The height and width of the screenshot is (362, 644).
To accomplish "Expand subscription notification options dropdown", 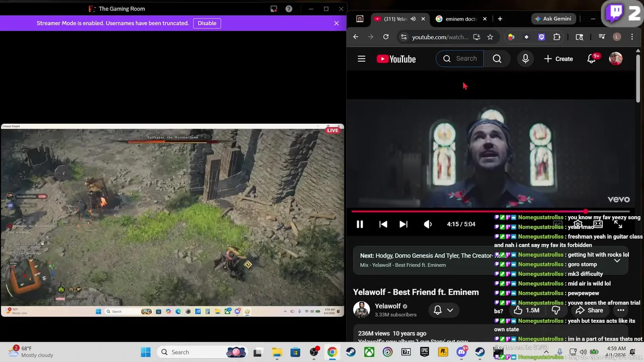I will coord(443,310).
